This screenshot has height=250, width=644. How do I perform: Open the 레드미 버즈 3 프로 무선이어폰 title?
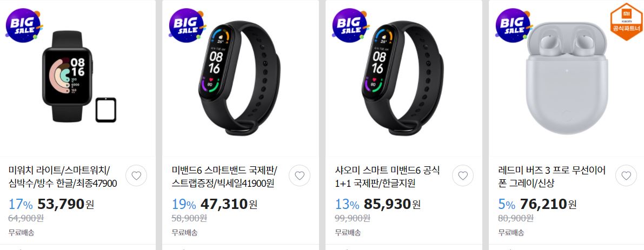tap(552, 177)
